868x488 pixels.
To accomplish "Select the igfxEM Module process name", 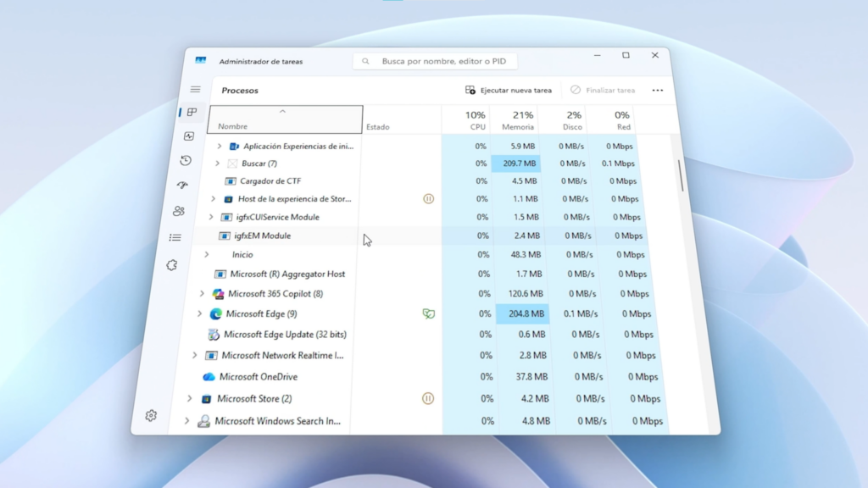I will tap(263, 236).
